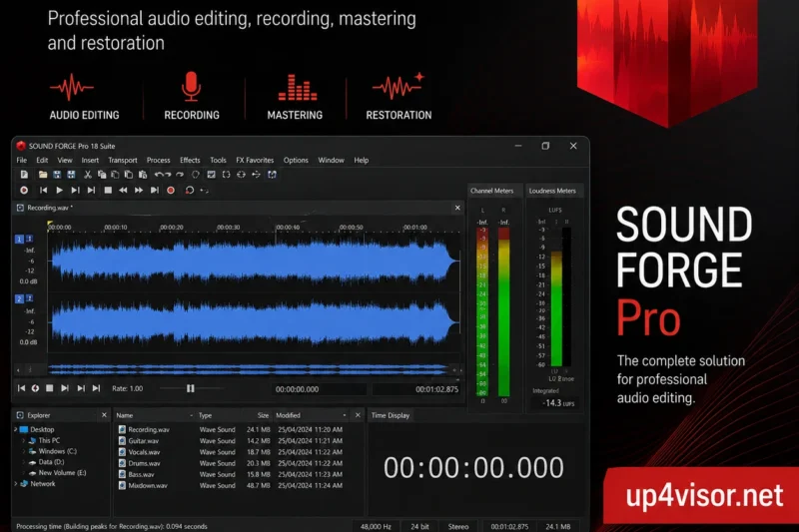Click the 24 bit status bar entry

pyautogui.click(x=419, y=526)
